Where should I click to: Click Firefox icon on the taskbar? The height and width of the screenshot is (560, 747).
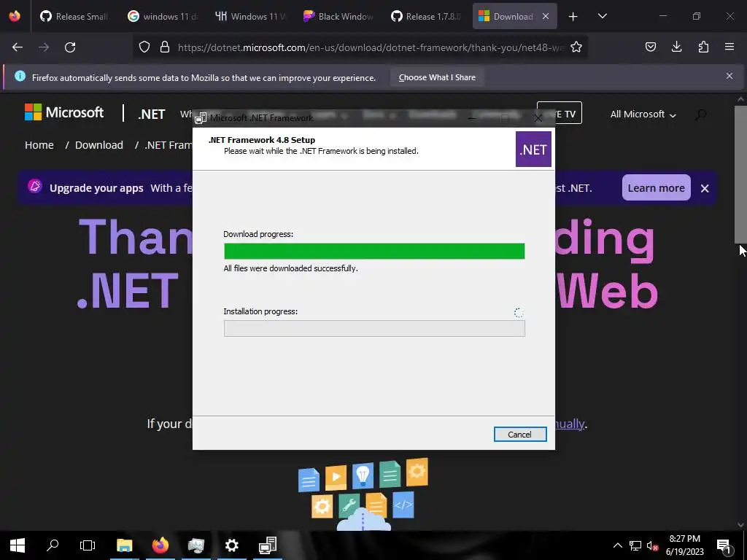click(x=160, y=545)
